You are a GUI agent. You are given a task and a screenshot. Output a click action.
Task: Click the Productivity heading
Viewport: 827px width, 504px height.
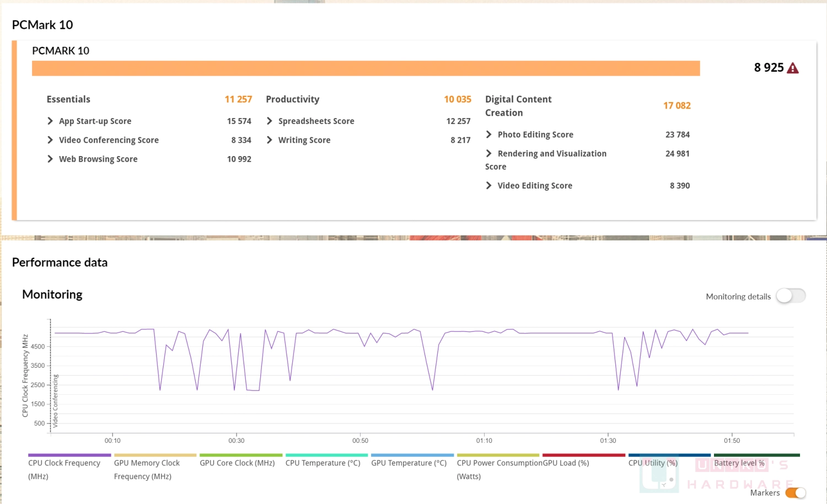293,99
